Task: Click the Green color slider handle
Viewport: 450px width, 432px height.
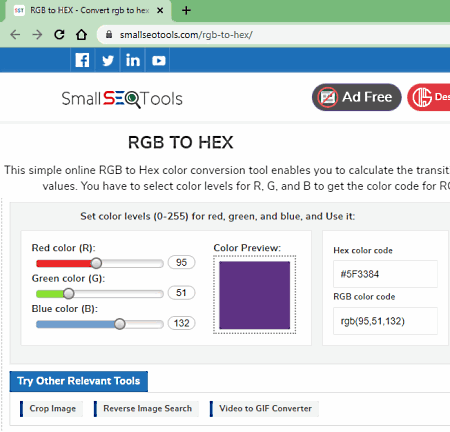Action: coord(69,294)
